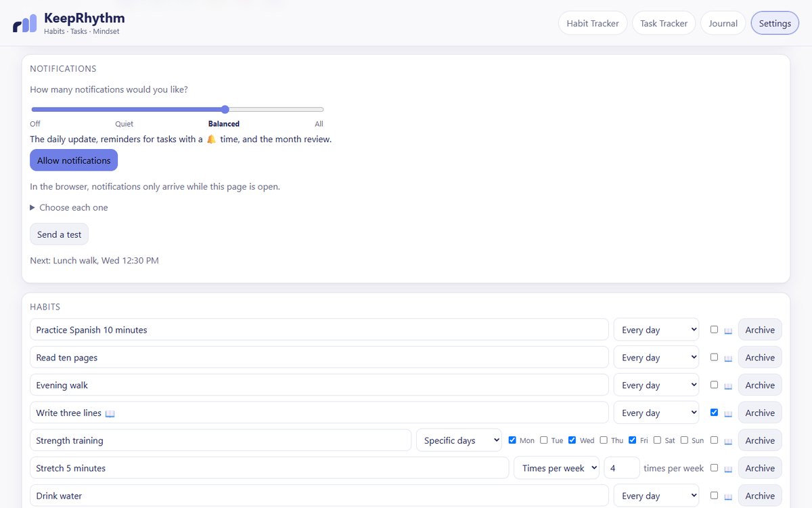This screenshot has width=812, height=508.
Task: Check the Thu day checkbox
Action: [x=604, y=440]
